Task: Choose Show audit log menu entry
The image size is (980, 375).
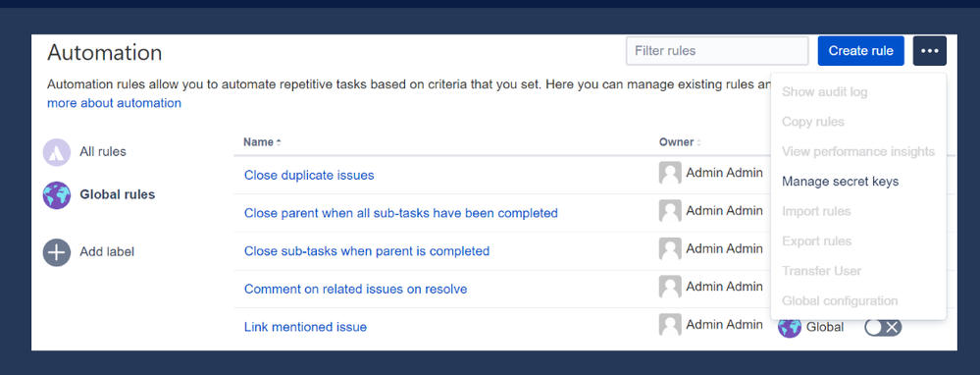Action: coord(824,92)
